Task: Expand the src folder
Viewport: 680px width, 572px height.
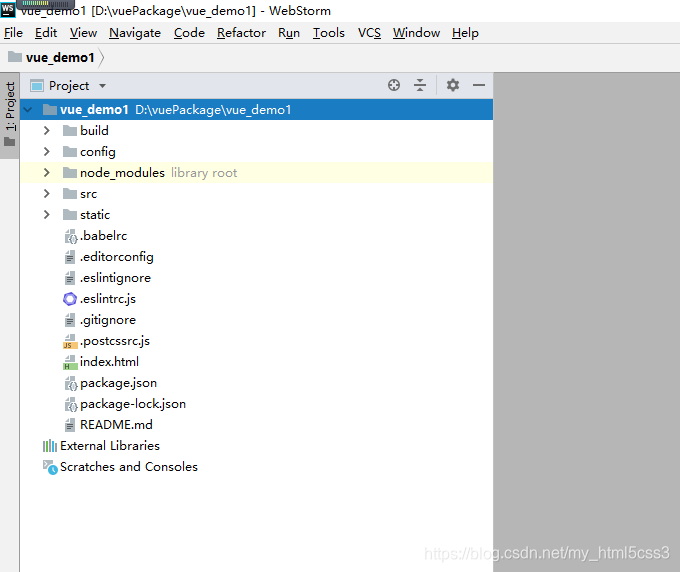Action: [x=47, y=193]
